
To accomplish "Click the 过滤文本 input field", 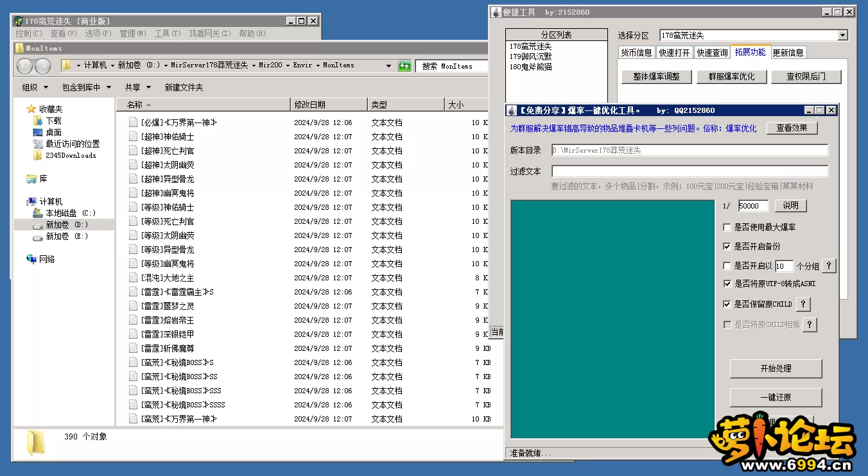I will click(690, 171).
